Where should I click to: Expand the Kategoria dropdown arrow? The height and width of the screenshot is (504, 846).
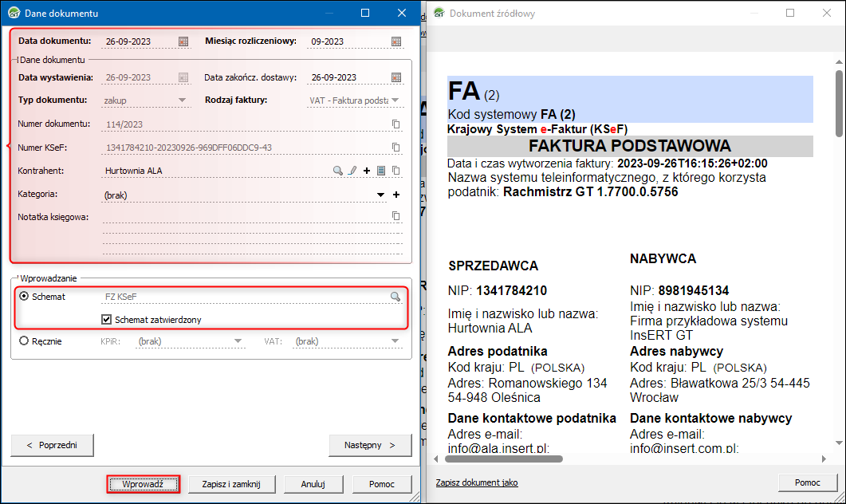pos(381,195)
